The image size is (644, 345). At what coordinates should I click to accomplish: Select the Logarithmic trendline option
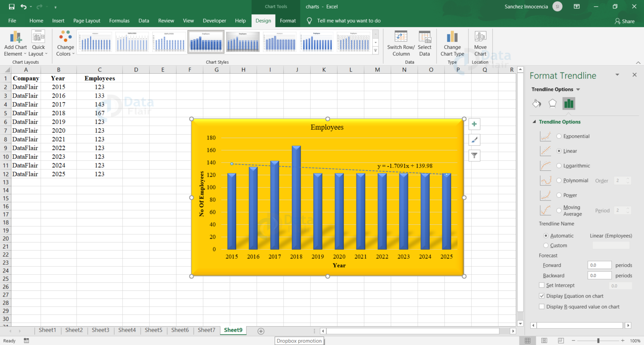pos(559,166)
